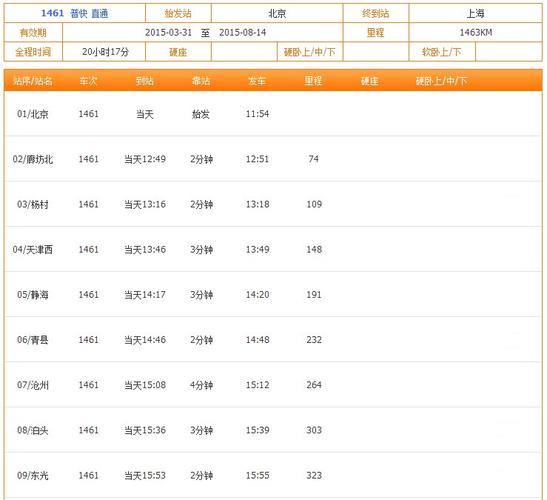Viewport: 547px width, 500px height.
Task: Select arrival 当天12:49
Action: click(x=145, y=159)
